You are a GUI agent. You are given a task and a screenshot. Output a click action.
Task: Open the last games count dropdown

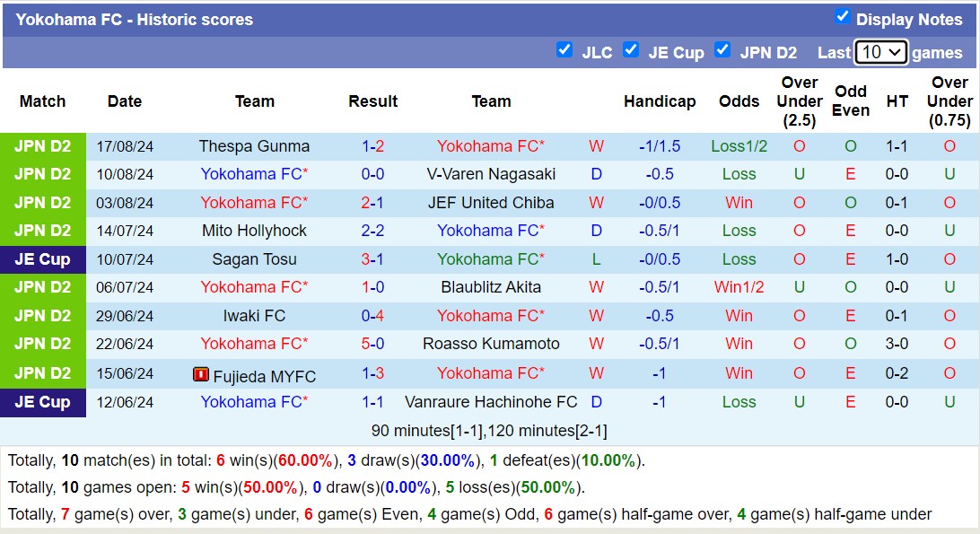(x=879, y=52)
